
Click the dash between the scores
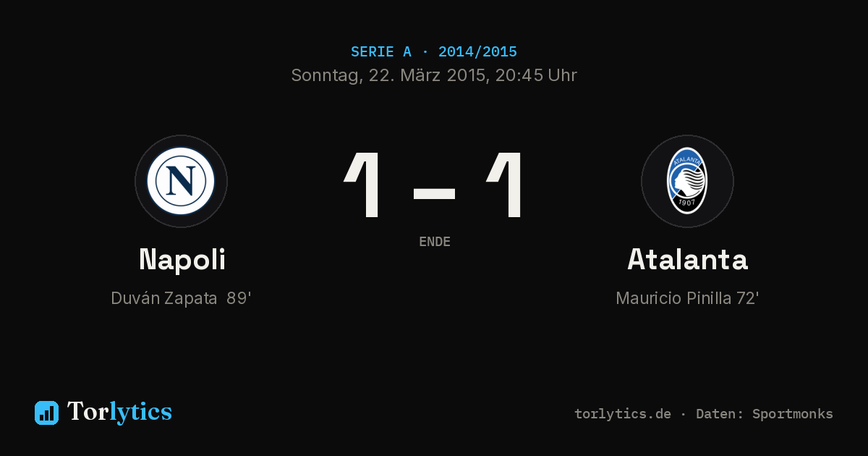(x=434, y=194)
